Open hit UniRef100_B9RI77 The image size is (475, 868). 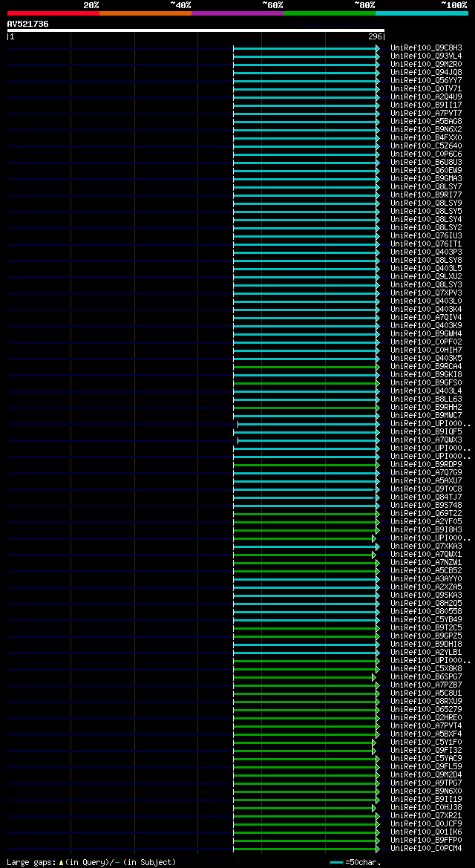pyautogui.click(x=426, y=195)
